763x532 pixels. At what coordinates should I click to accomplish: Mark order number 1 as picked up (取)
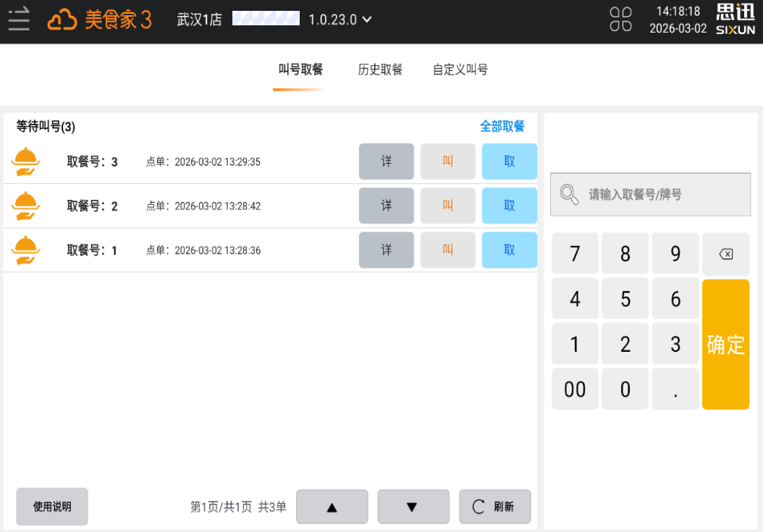tap(509, 250)
